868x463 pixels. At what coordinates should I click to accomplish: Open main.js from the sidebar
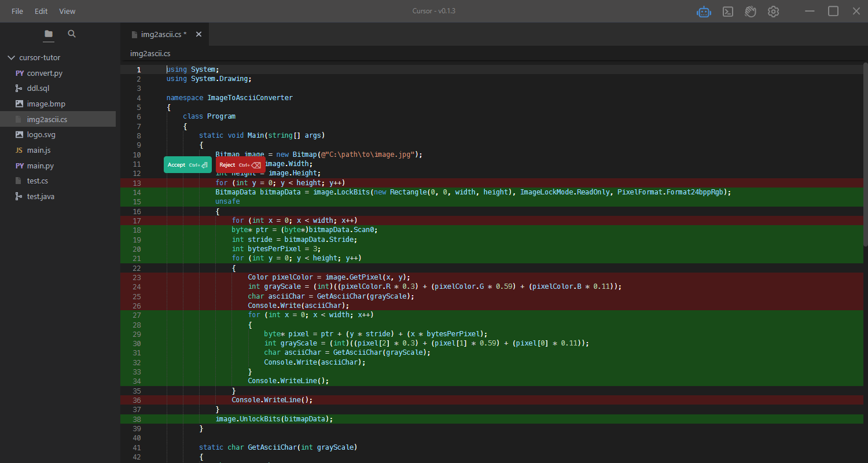click(39, 150)
